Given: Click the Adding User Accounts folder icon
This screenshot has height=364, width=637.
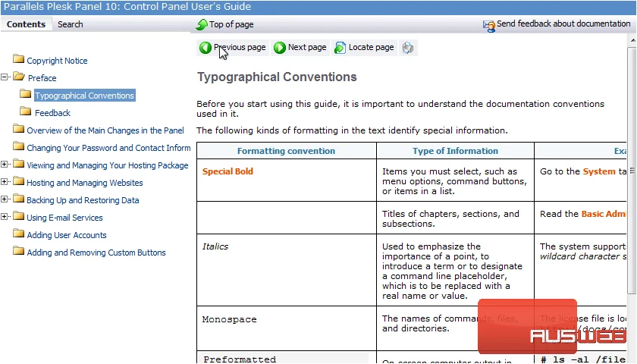Looking at the screenshot, I should click(x=18, y=234).
